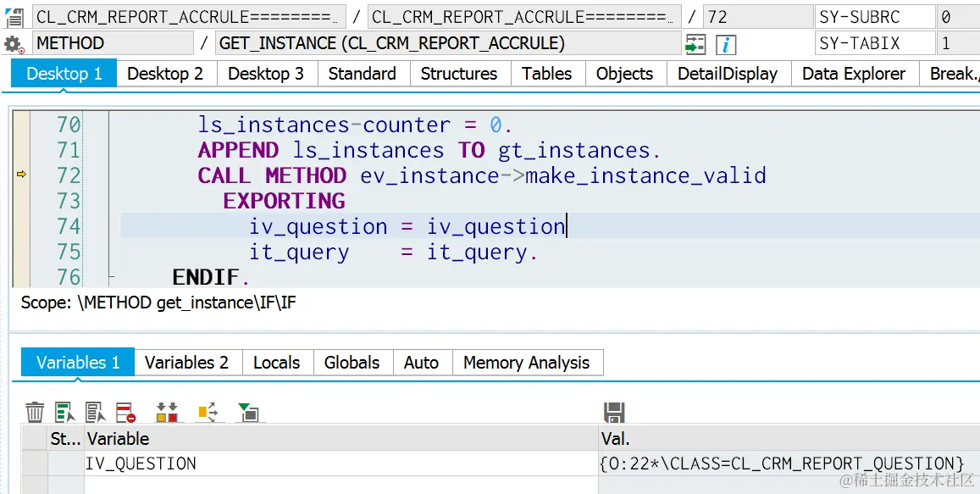Click the Val. column header
This screenshot has height=494, width=980.
click(x=789, y=438)
